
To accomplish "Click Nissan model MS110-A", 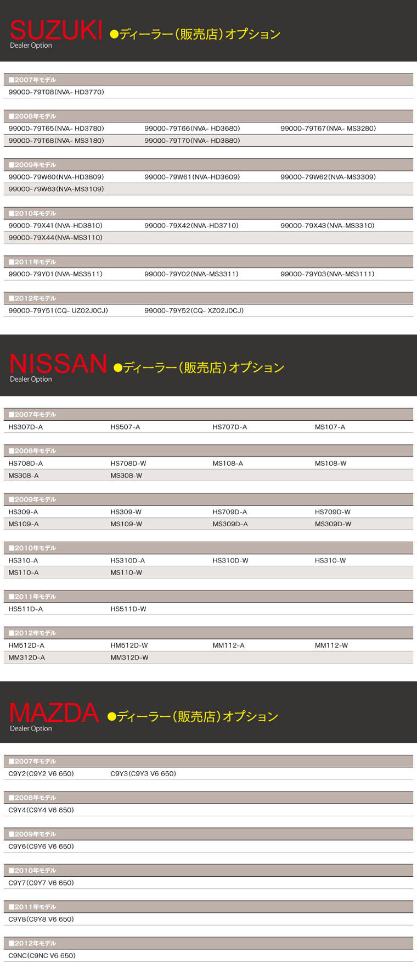I will coord(24,573).
